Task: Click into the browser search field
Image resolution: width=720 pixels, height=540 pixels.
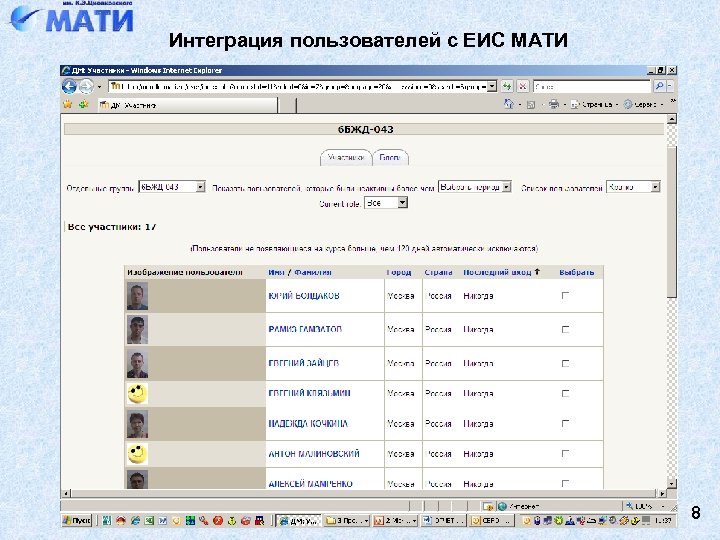Action: [x=592, y=86]
